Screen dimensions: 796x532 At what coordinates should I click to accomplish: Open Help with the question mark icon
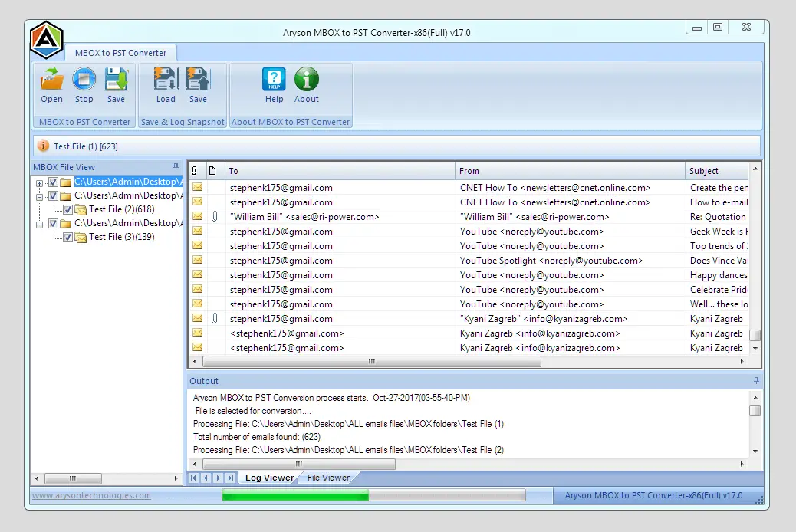[x=274, y=79]
